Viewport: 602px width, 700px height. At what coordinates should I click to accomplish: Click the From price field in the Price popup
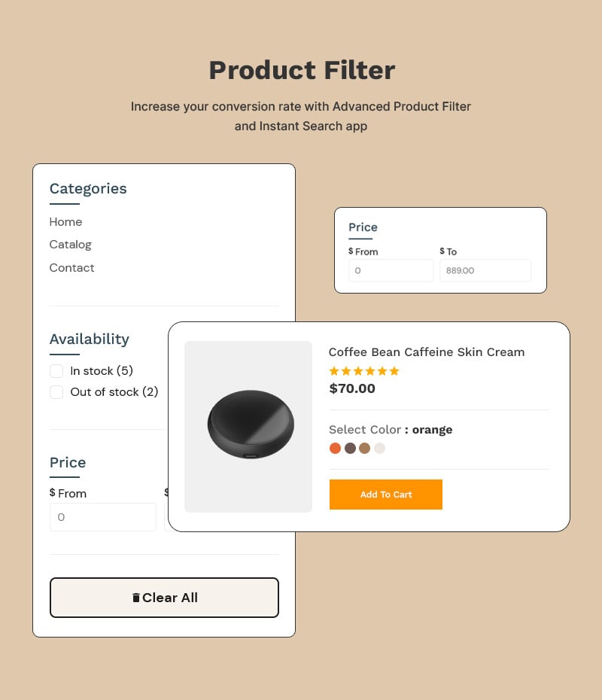(391, 270)
